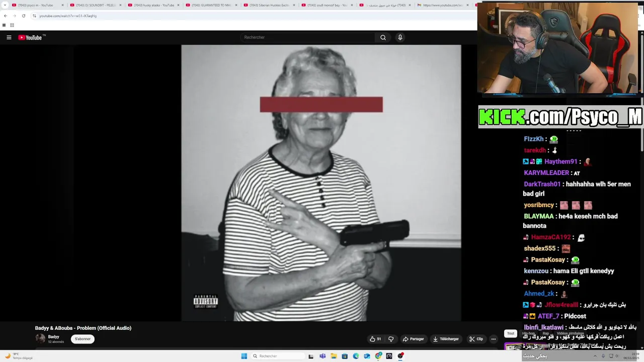
Task: Open the Task View taskbar icon
Action: (311, 356)
